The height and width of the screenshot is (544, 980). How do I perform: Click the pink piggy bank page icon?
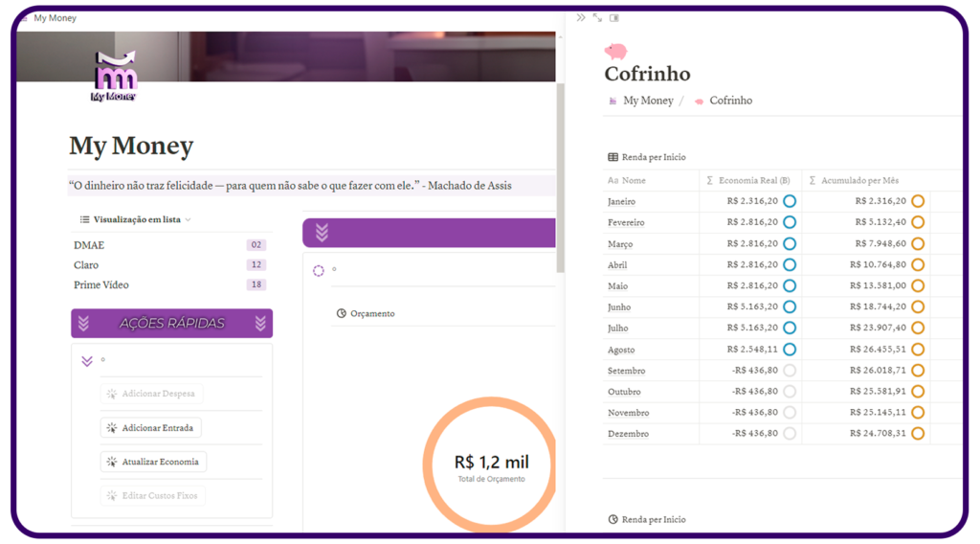click(x=615, y=52)
